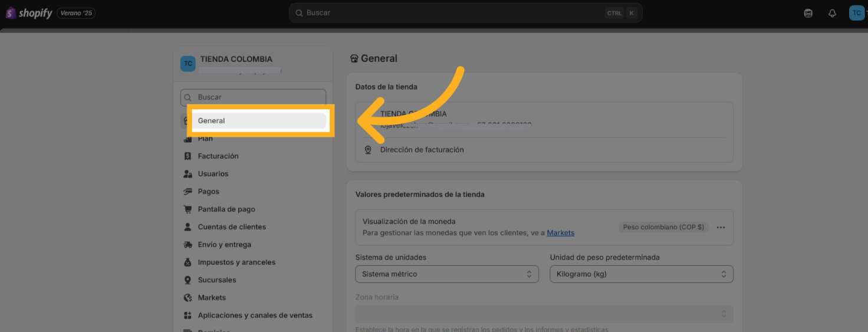The width and height of the screenshot is (868, 332).
Task: Click the Sucursales location pin icon
Action: (188, 280)
